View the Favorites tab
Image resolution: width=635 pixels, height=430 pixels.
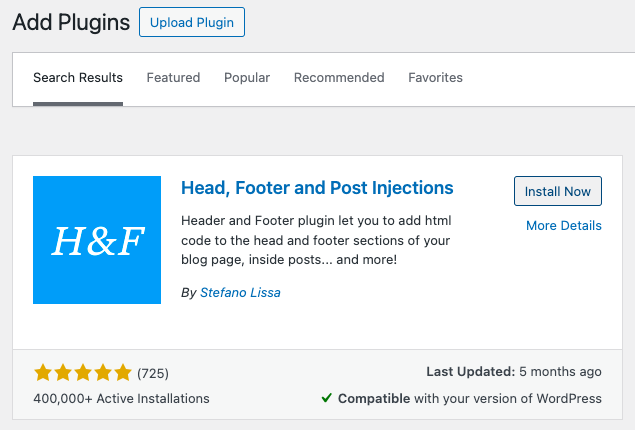pyautogui.click(x=435, y=78)
